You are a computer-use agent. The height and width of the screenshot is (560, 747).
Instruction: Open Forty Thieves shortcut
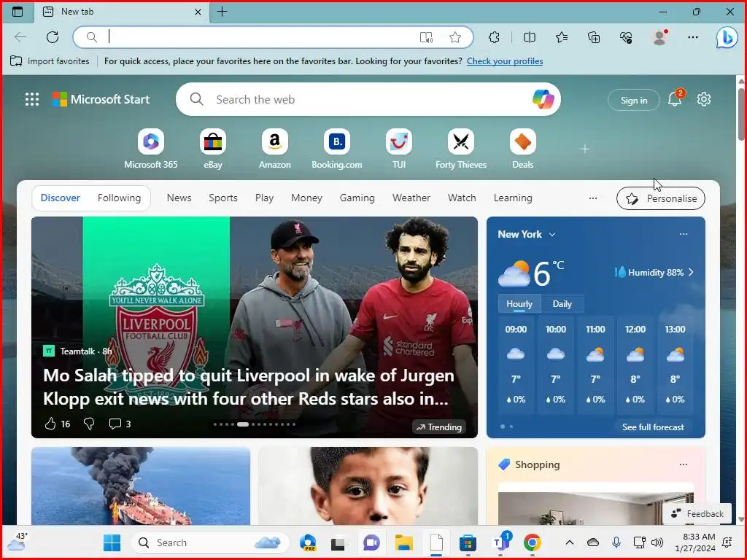pyautogui.click(x=461, y=149)
